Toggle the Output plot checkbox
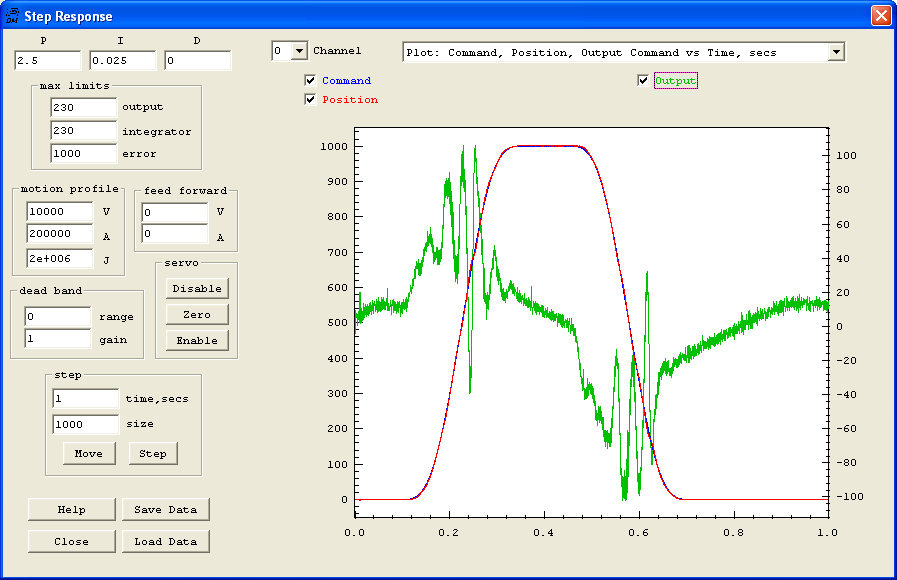This screenshot has width=897, height=580. (x=643, y=81)
